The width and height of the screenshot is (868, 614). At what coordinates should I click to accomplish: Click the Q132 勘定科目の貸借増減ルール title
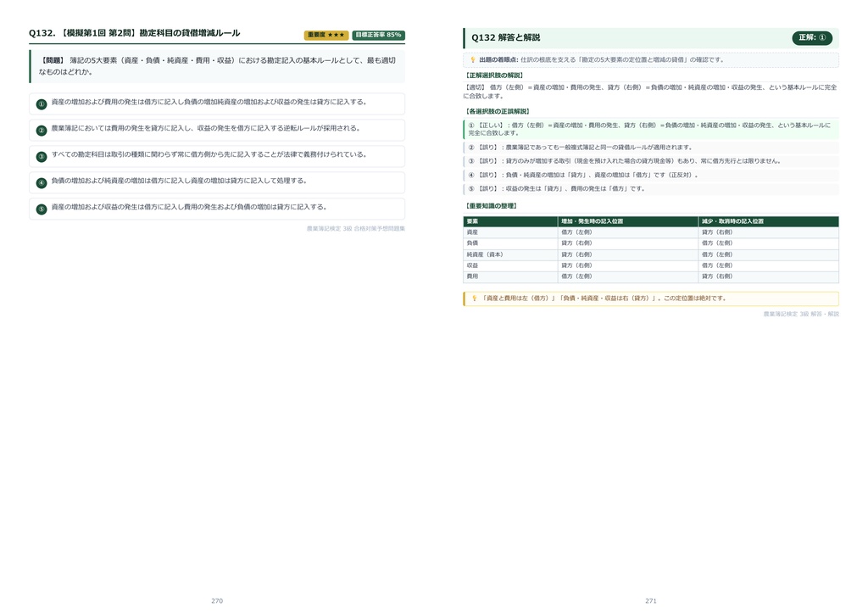[135, 33]
